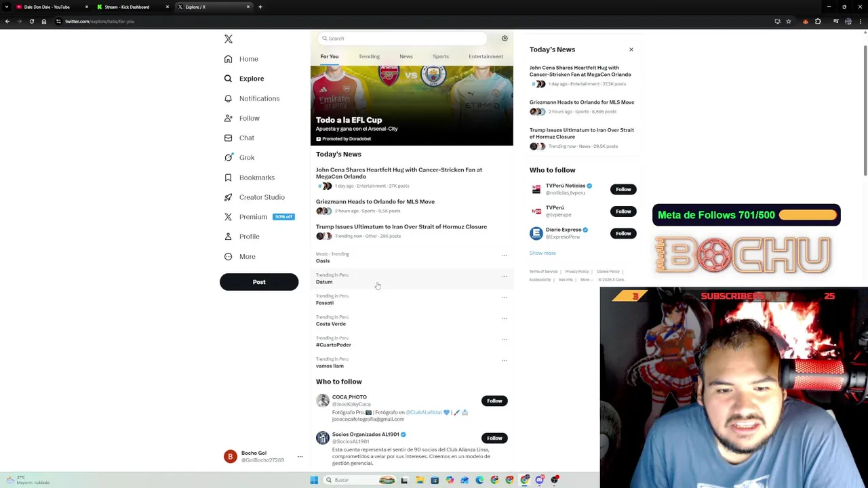The height and width of the screenshot is (488, 868).
Task: Click the Post button
Action: click(x=259, y=282)
